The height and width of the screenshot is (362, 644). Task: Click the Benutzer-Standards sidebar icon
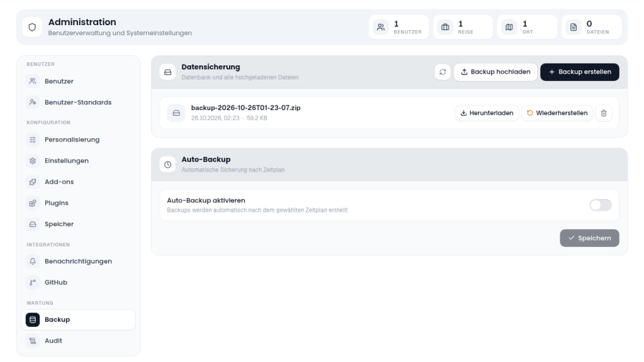(33, 102)
